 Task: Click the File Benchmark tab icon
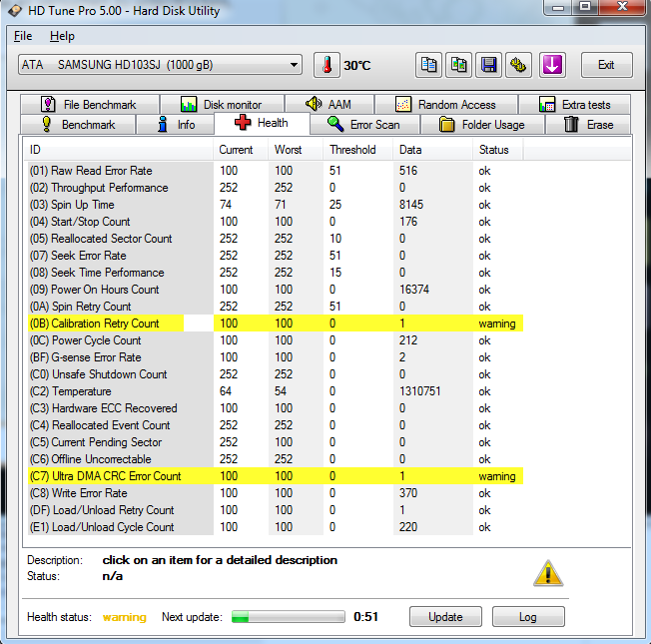point(48,104)
